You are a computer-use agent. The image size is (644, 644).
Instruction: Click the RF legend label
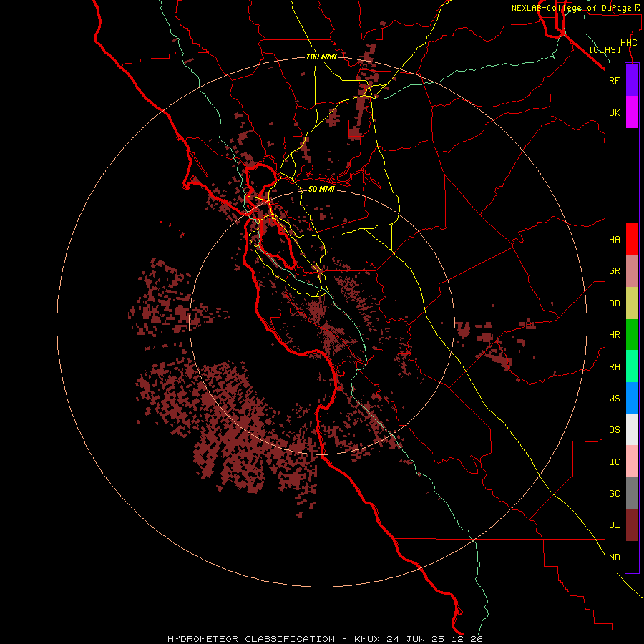tap(614, 80)
